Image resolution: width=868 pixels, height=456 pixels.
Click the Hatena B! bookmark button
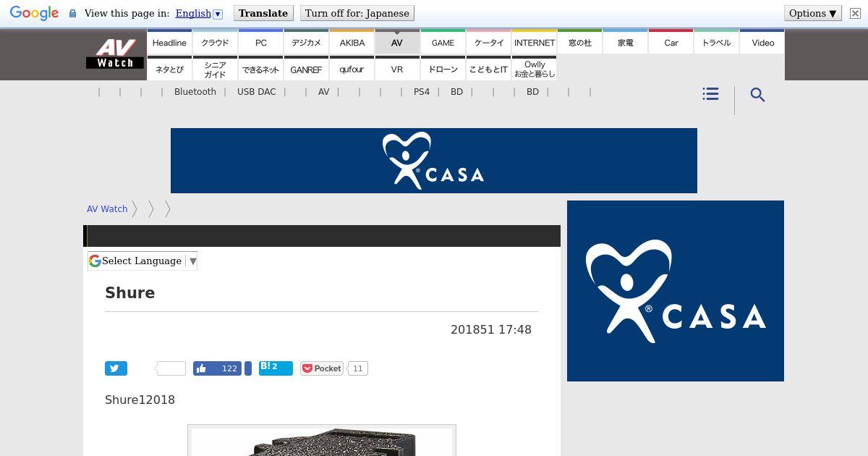(276, 368)
